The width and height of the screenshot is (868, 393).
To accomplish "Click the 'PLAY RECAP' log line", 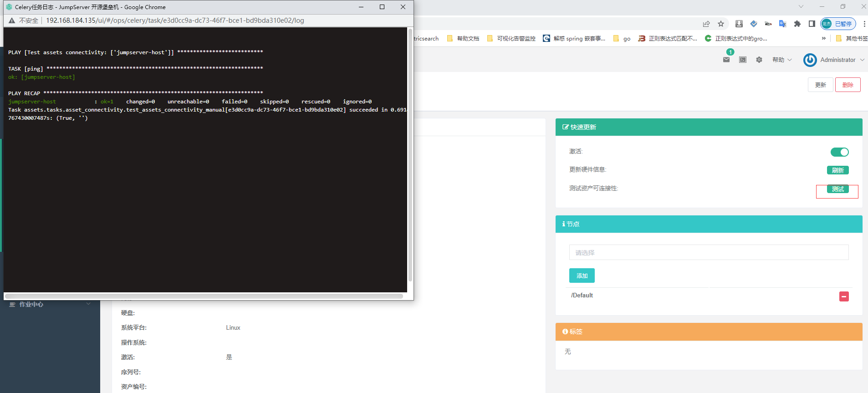I will click(135, 93).
